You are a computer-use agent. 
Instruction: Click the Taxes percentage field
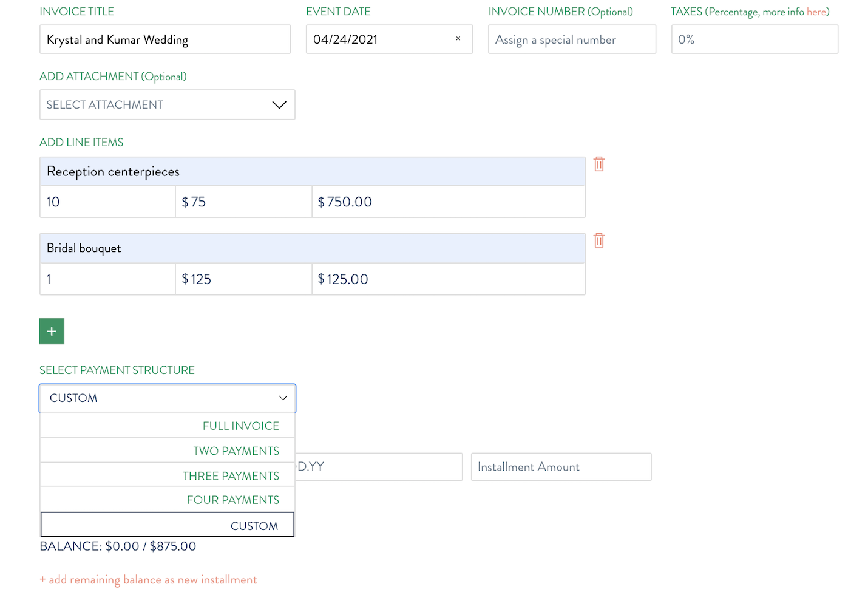pos(755,39)
